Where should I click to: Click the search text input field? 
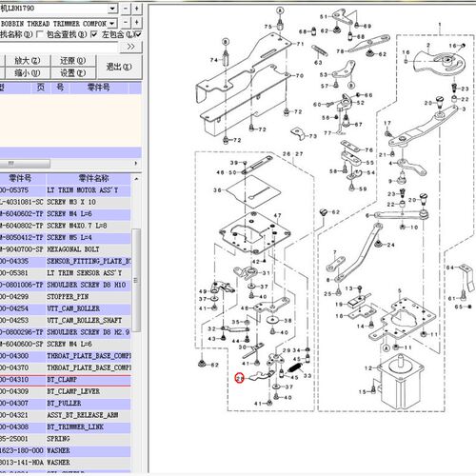[x=59, y=47]
